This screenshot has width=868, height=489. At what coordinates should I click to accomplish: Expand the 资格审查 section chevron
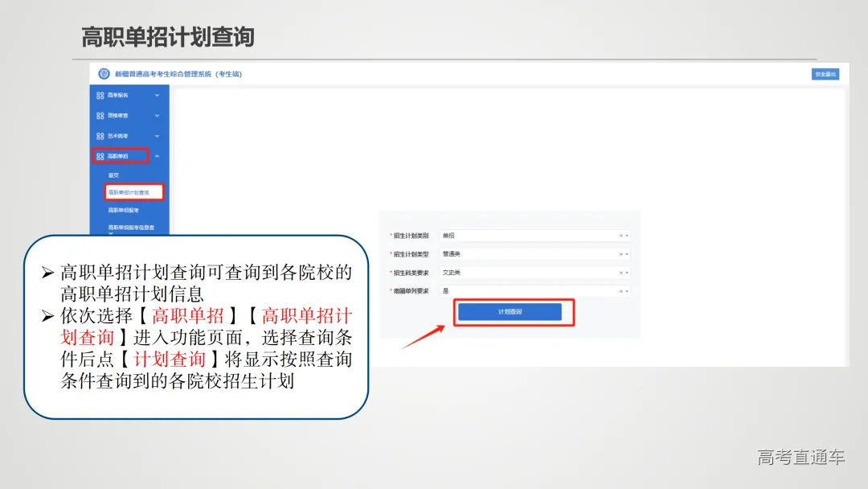(x=155, y=116)
